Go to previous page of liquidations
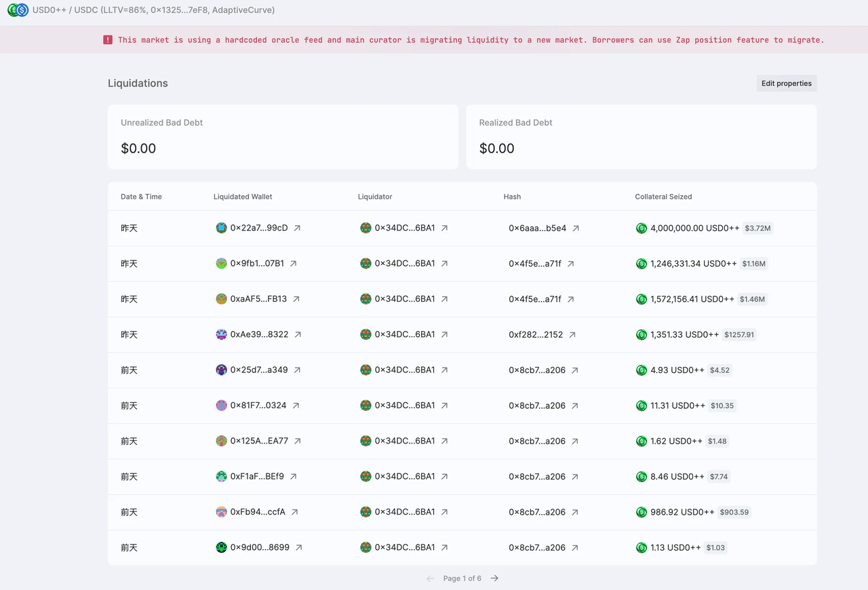Image resolution: width=868 pixels, height=590 pixels. point(430,578)
